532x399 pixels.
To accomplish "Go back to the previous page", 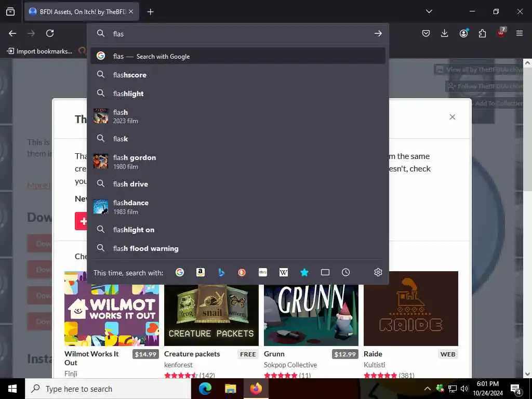I will (x=12, y=33).
